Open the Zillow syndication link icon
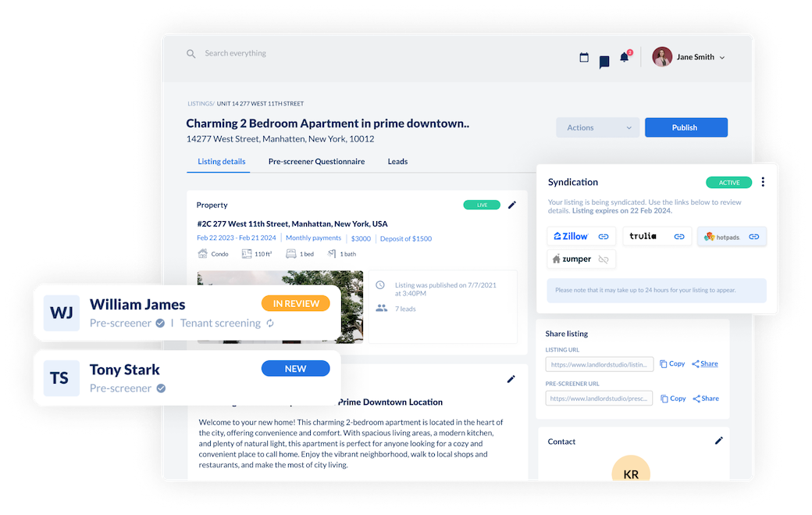Screen dimensions: 812x515 coord(603,236)
